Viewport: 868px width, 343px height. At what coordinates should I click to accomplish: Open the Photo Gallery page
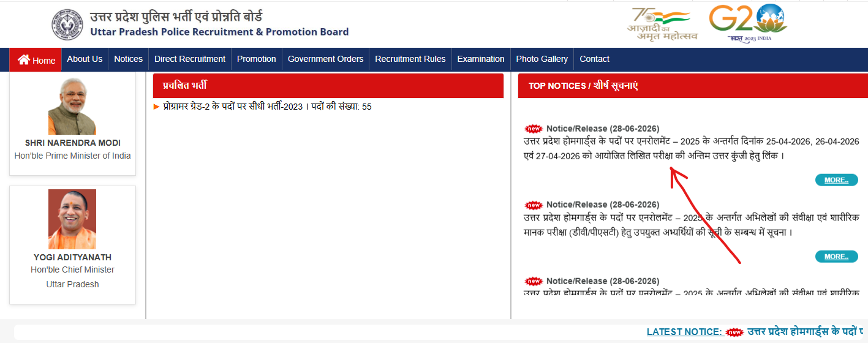coord(542,59)
